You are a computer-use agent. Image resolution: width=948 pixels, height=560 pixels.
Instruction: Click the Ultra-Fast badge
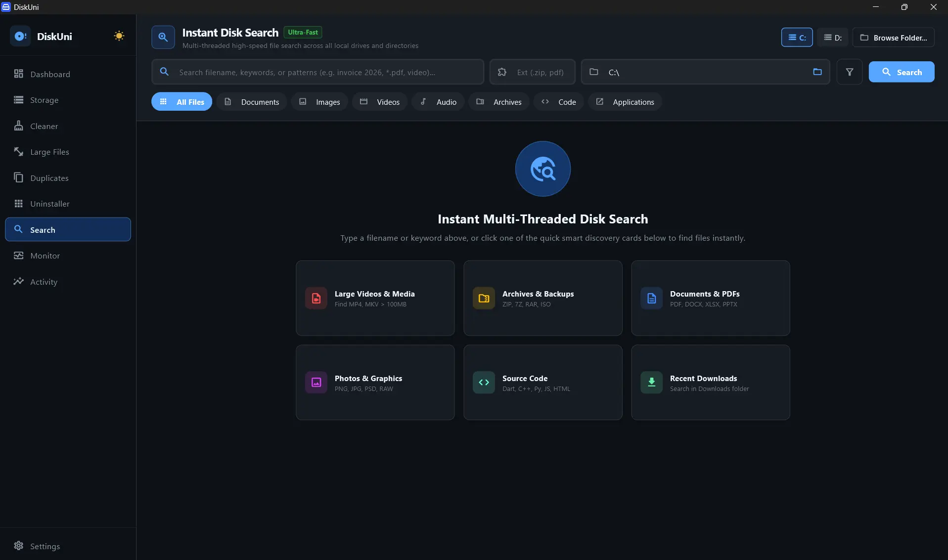point(303,32)
